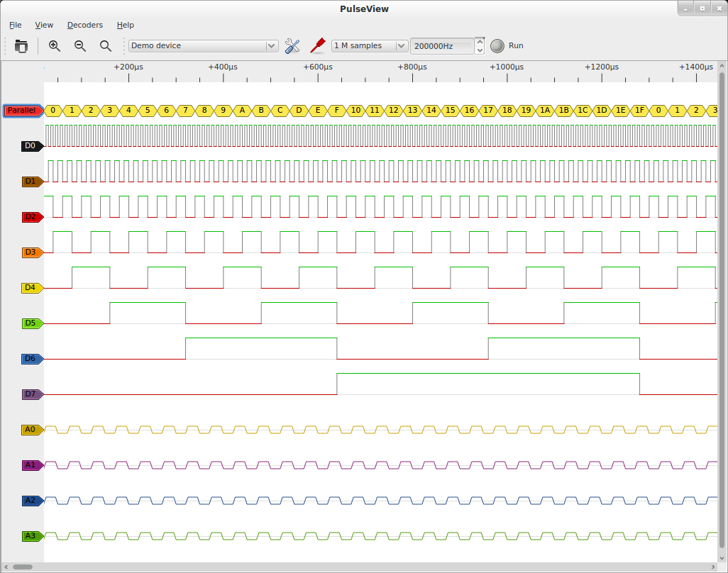Zoom in using the magnifier plus icon
Viewport: 728px width, 573px height.
55,46
